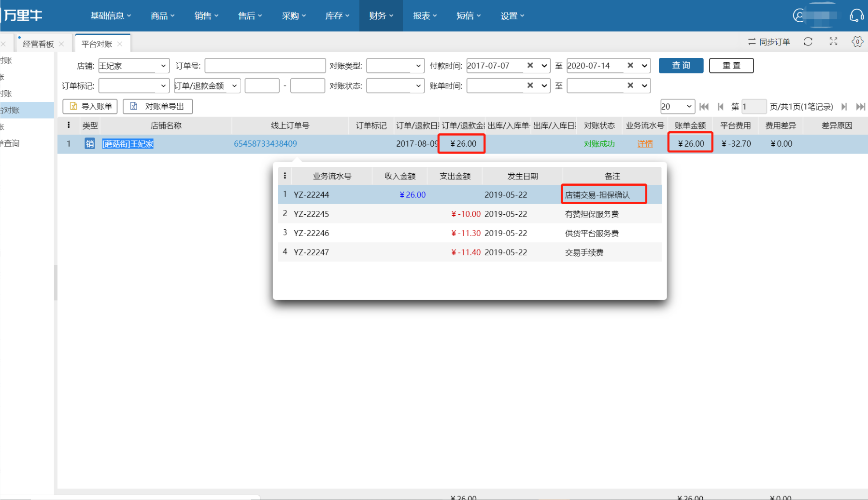Open the hexagon settings icon
The width and height of the screenshot is (868, 500).
[x=857, y=42]
